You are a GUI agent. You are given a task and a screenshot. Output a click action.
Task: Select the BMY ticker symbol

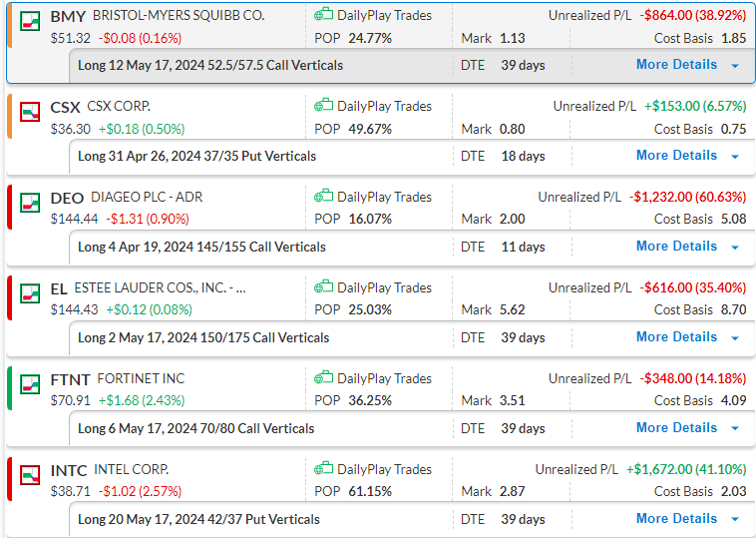tap(68, 16)
